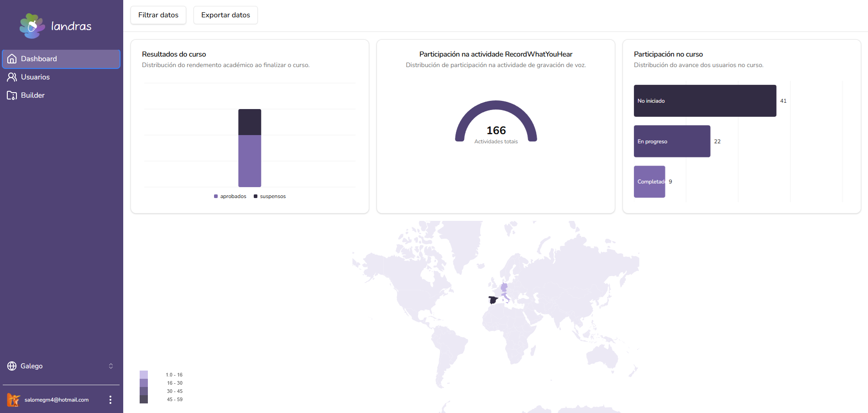Click the Exportar datos button
Viewport: 868px width, 413px height.
coord(225,15)
